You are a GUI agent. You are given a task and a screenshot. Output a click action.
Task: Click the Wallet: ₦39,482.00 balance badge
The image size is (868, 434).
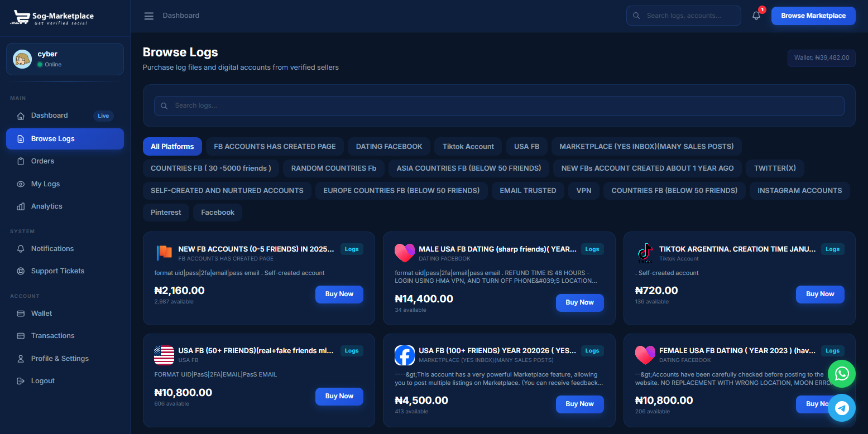pos(822,58)
